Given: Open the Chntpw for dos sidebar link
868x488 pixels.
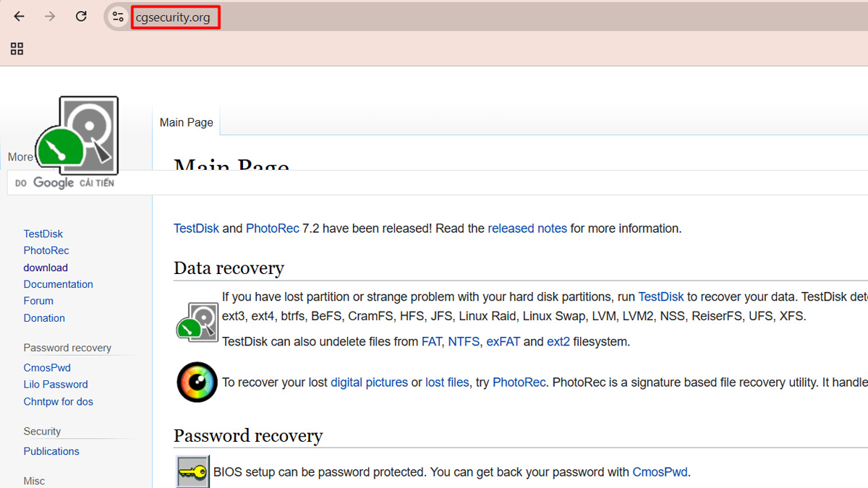Looking at the screenshot, I should [x=59, y=401].
